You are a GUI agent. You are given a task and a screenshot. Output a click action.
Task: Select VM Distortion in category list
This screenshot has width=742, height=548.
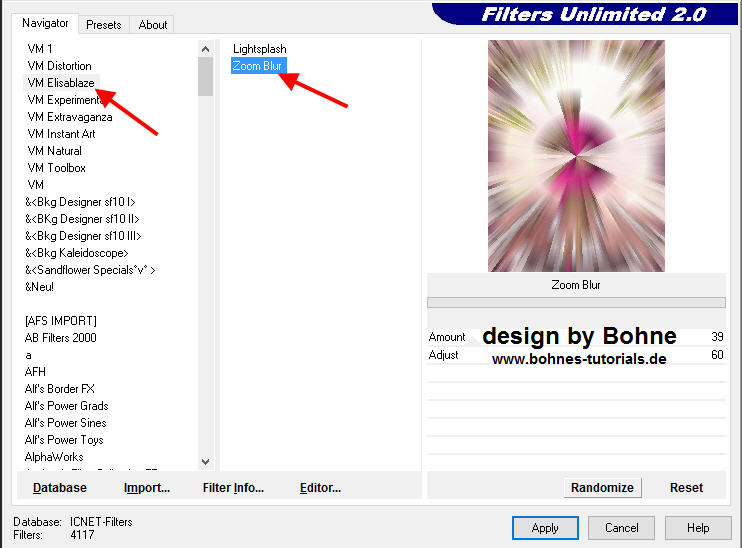[59, 66]
